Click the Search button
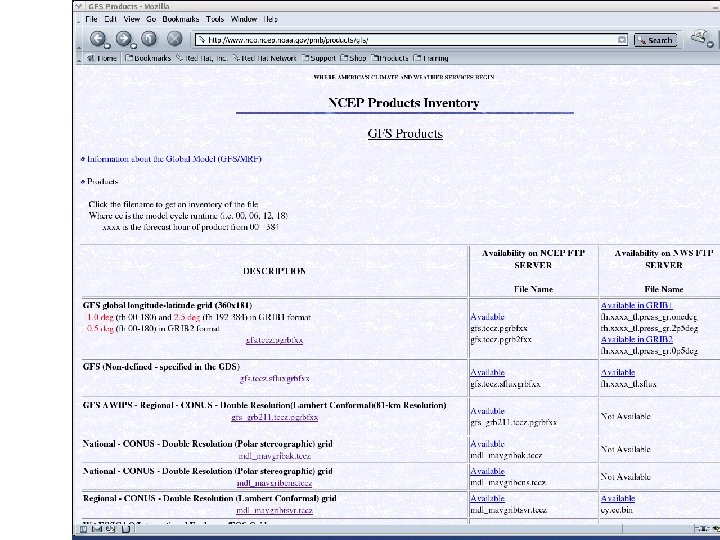 [656, 40]
